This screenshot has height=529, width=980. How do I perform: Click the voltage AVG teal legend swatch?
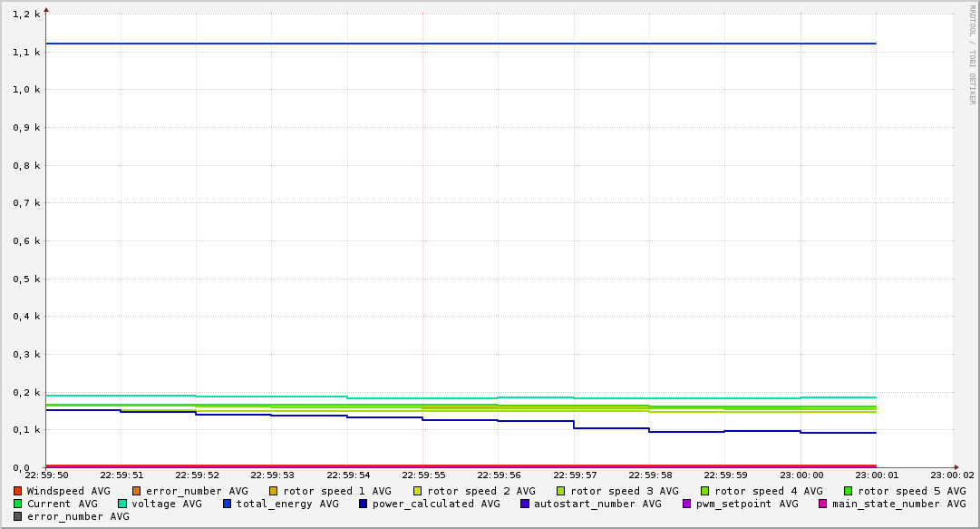(x=122, y=504)
